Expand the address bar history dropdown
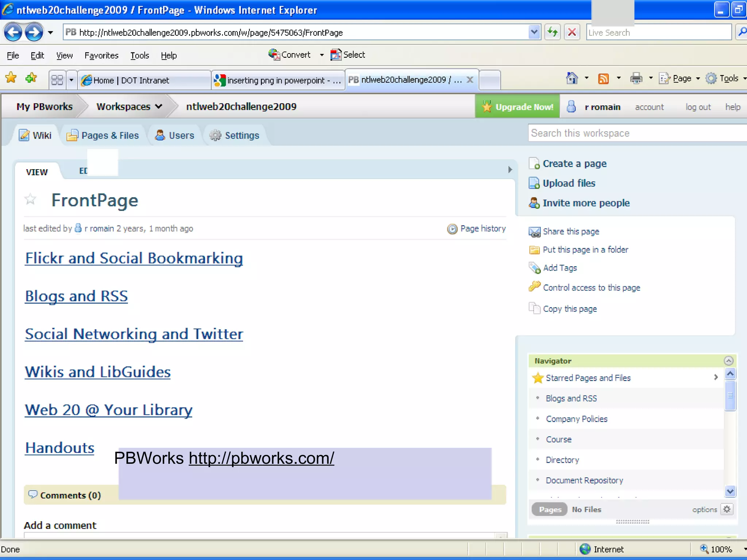This screenshot has height=560, width=747. [534, 32]
